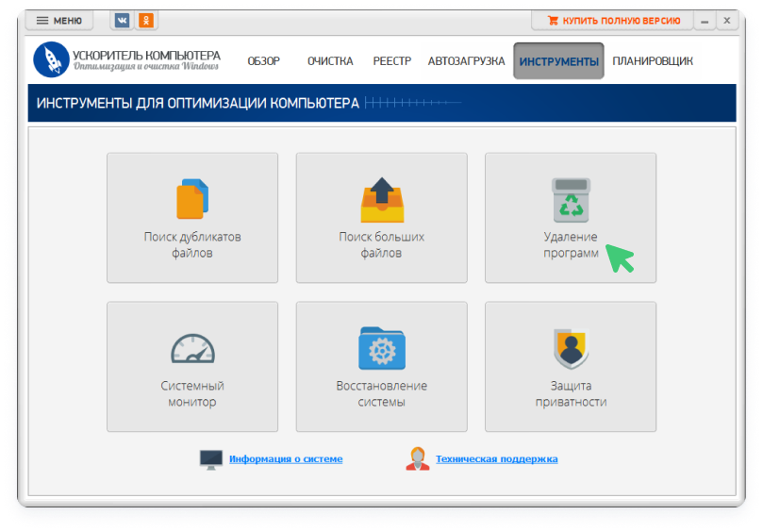Image resolution: width=763 pixels, height=532 pixels.
Task: Switch to the ОБЗОР tab
Action: click(264, 61)
